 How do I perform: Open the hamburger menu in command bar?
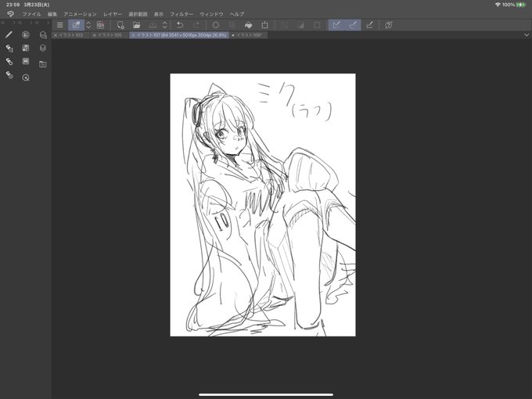click(60, 25)
